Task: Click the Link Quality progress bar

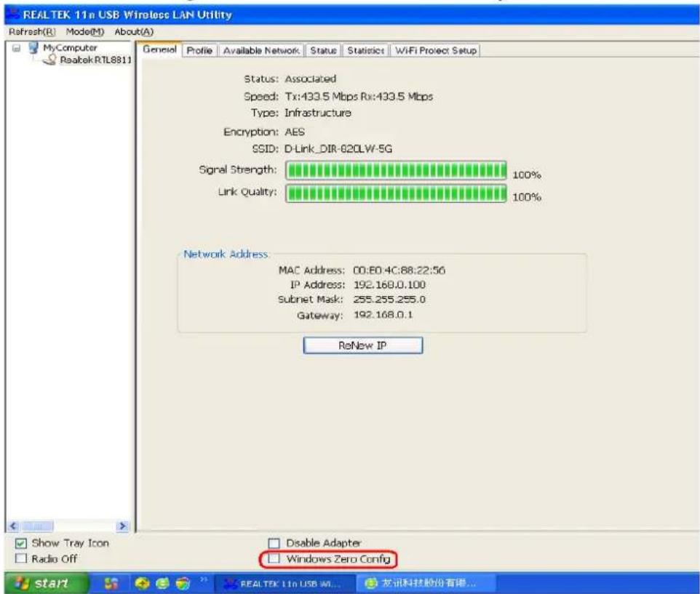Action: (396, 193)
